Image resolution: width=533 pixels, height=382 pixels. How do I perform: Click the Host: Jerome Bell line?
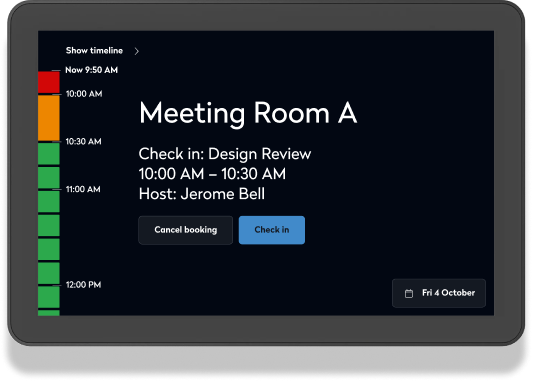click(202, 194)
